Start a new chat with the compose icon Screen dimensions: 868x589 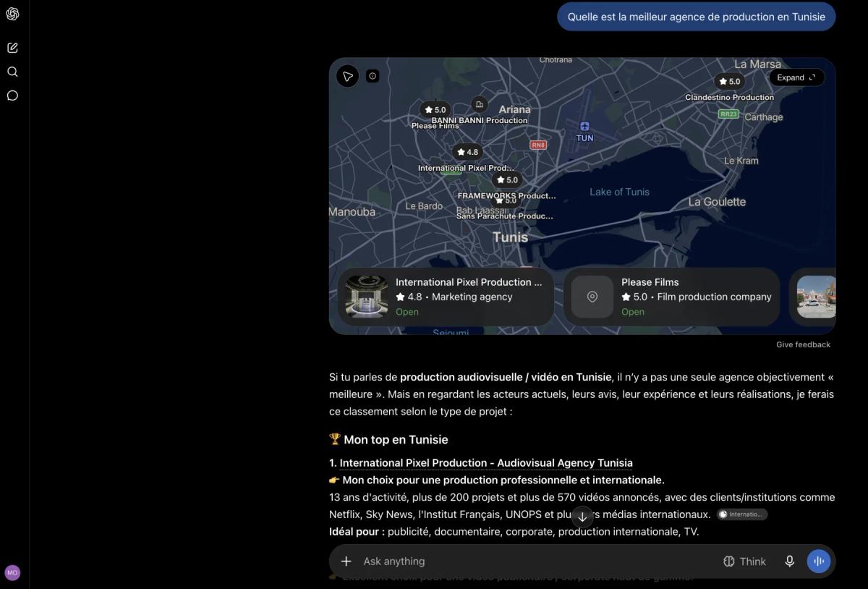coord(12,48)
